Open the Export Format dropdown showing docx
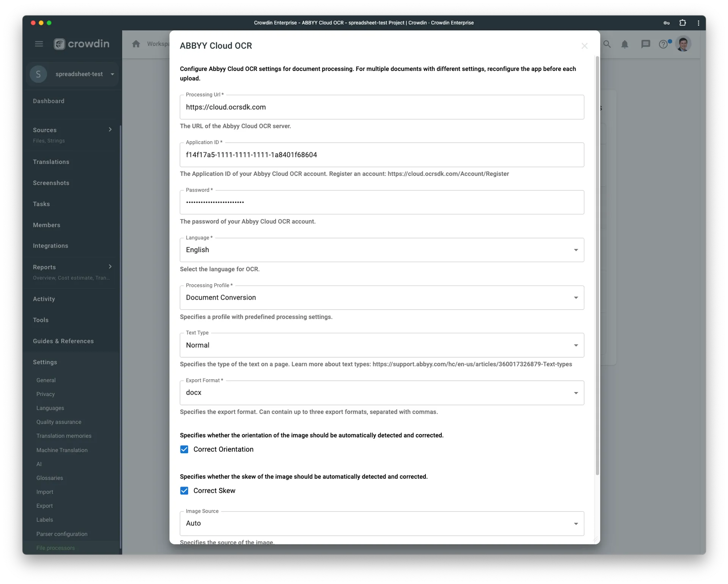This screenshot has width=728, height=584. 382,393
